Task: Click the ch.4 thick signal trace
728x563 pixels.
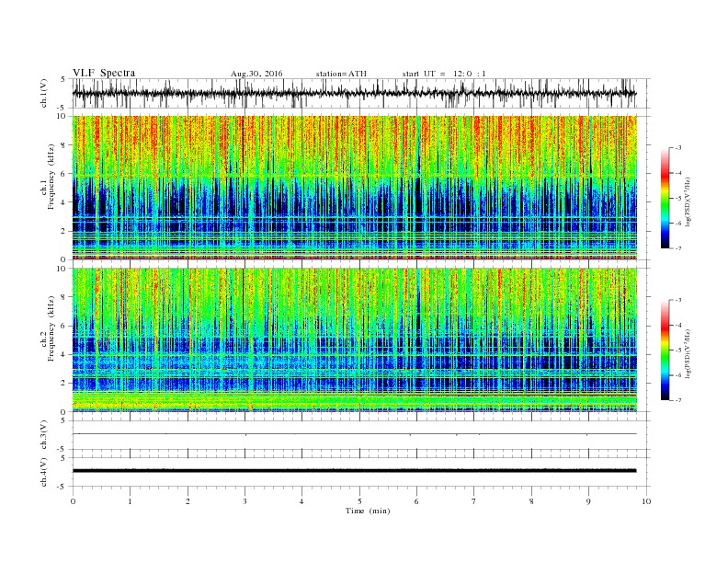Action: click(354, 471)
